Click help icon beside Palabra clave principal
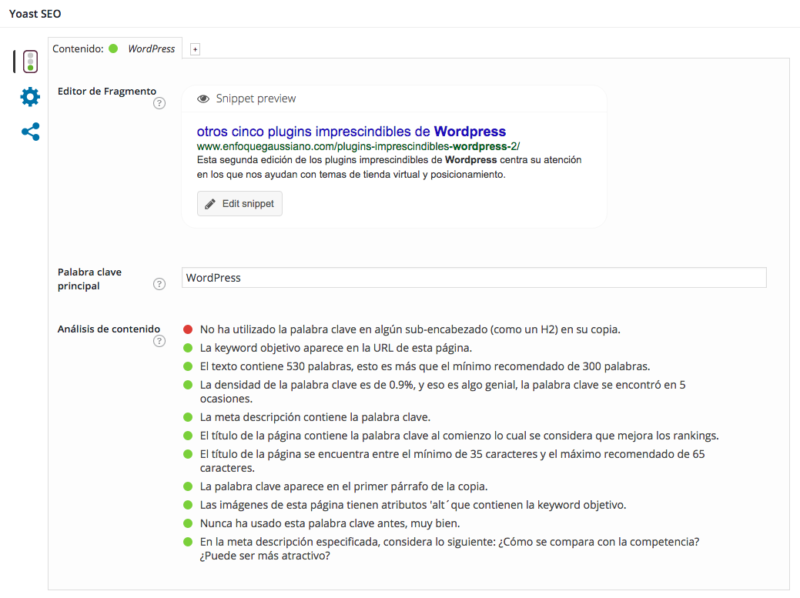Viewport: 800px width, 598px height. 159,284
